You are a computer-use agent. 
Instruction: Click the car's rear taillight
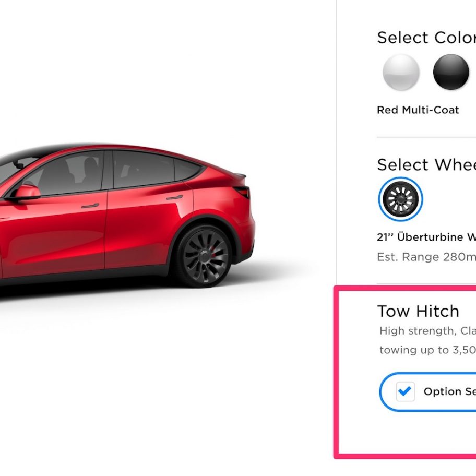[242, 192]
